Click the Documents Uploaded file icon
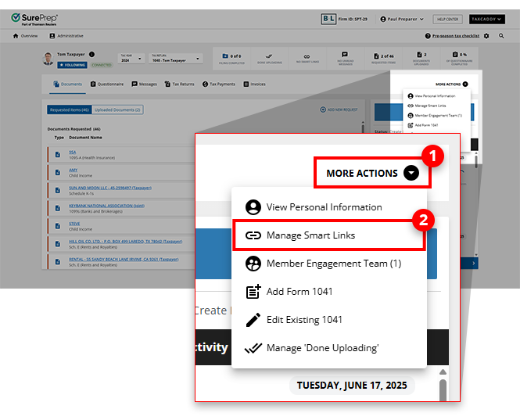520x420 pixels. [x=419, y=55]
